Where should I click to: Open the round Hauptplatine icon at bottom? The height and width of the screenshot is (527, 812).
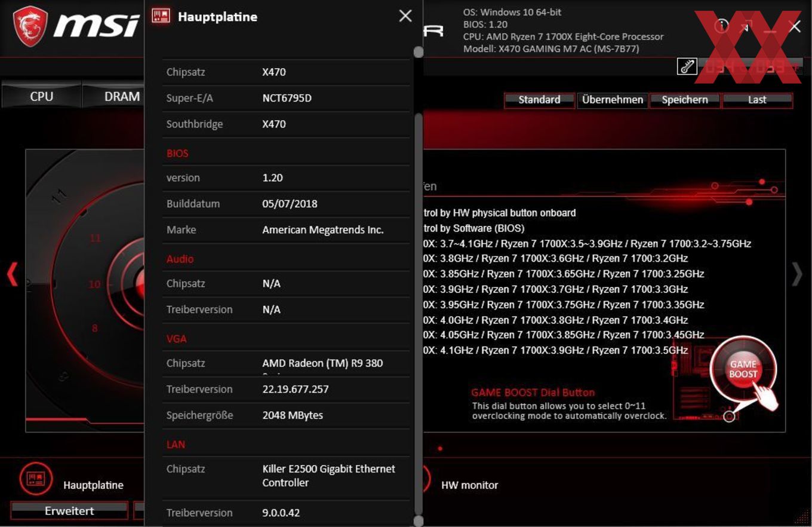click(x=36, y=479)
